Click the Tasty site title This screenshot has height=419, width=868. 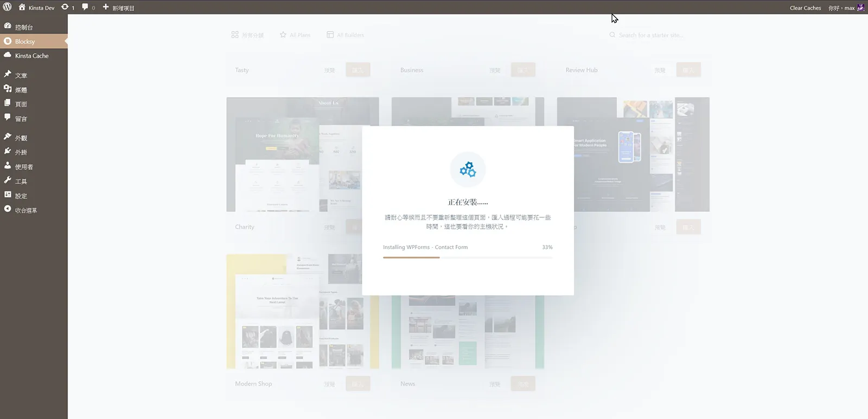coord(242,70)
